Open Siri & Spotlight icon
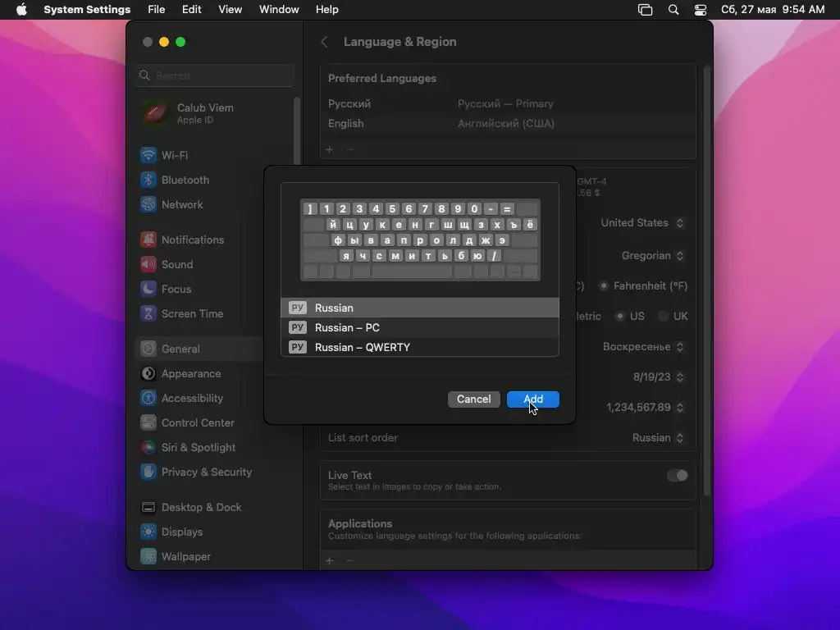The height and width of the screenshot is (630, 840). (148, 447)
